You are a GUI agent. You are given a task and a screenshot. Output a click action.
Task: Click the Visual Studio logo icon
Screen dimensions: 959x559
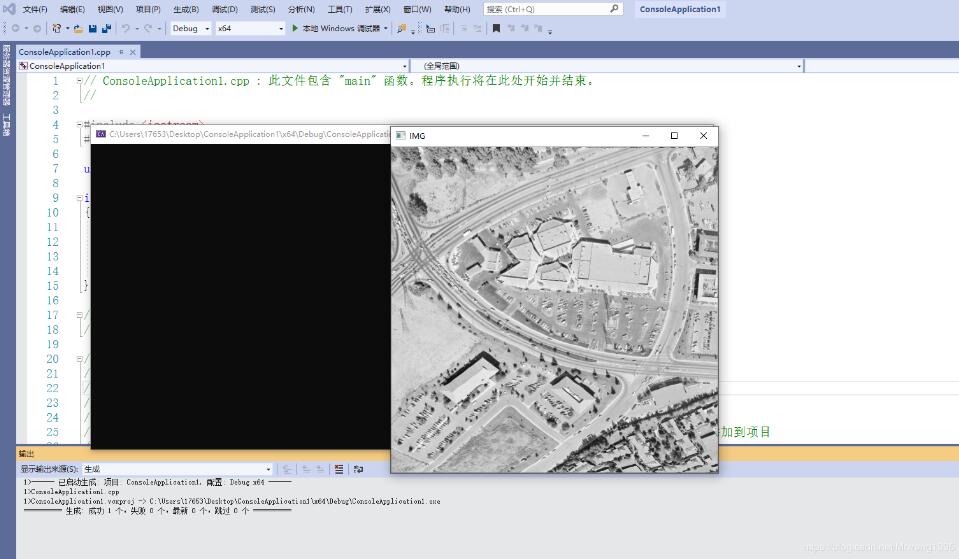pyautogui.click(x=9, y=9)
